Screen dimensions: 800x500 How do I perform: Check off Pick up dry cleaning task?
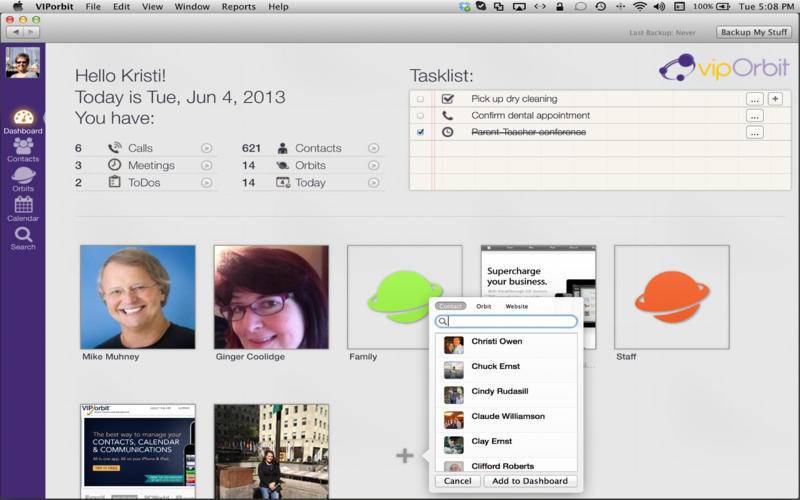pyautogui.click(x=420, y=99)
